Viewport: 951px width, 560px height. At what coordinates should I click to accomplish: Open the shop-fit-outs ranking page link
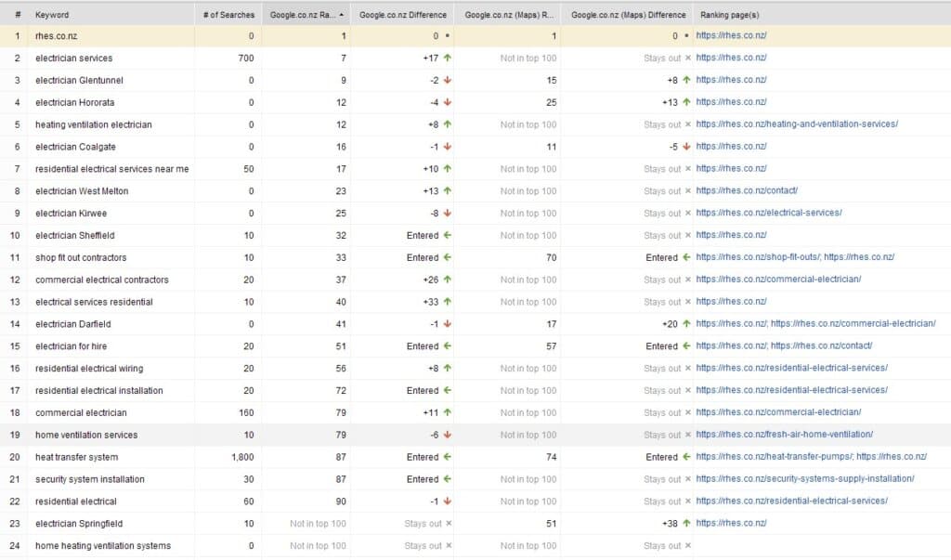758,257
